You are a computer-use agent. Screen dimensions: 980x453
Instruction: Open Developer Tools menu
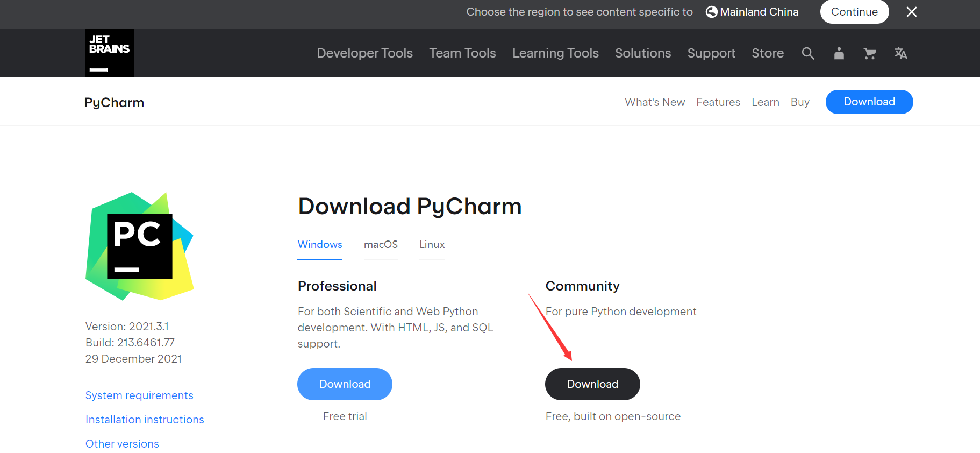pos(365,53)
